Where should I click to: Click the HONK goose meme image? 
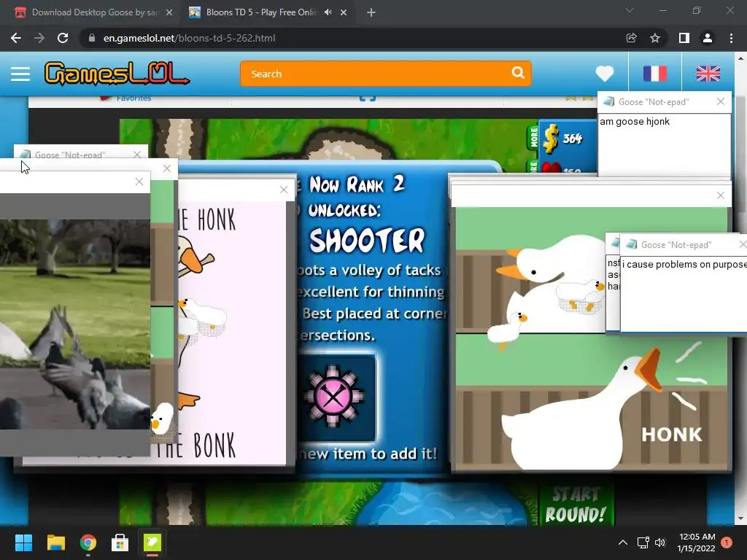coord(591,338)
